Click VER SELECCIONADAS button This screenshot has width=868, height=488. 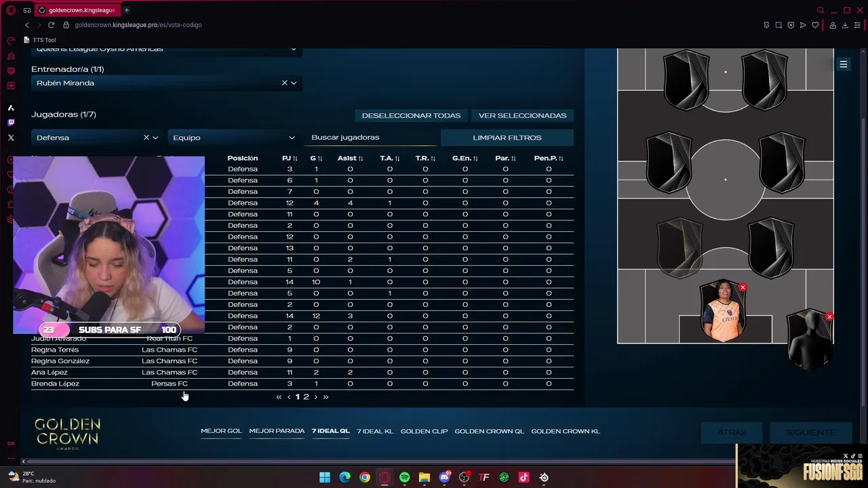point(522,115)
